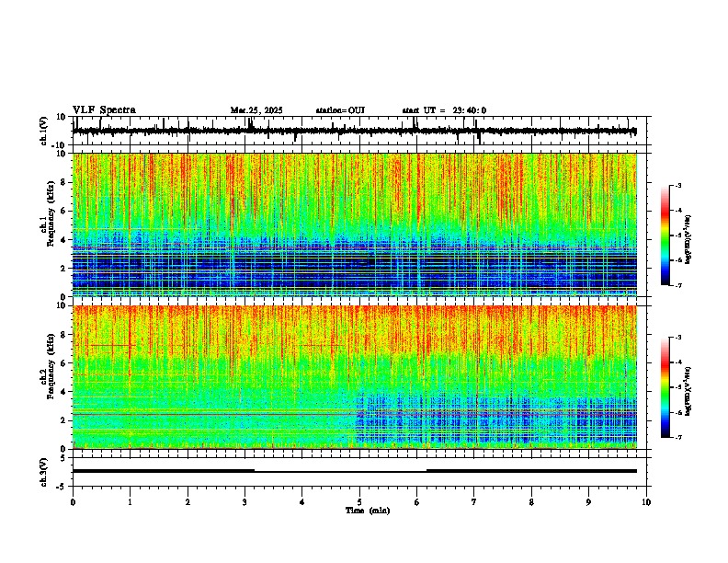This screenshot has width=728, height=563.
Task: Select the date text "Mar.25, 2025"
Action: coord(256,110)
